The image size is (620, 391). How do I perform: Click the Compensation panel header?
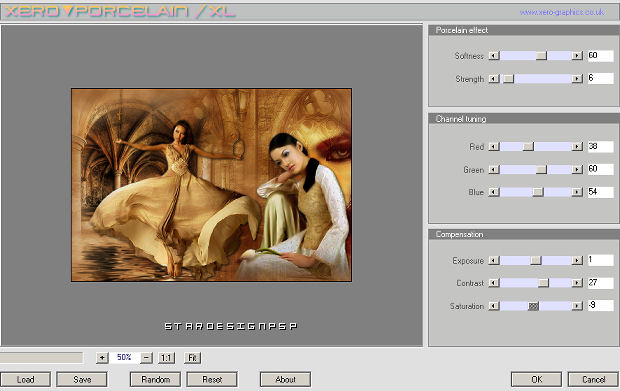524,234
